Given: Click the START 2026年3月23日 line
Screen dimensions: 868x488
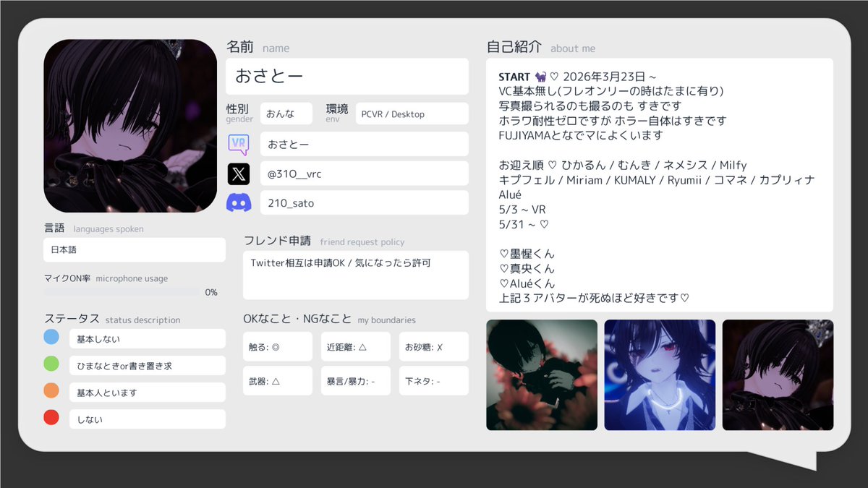Looking at the screenshot, I should 577,77.
